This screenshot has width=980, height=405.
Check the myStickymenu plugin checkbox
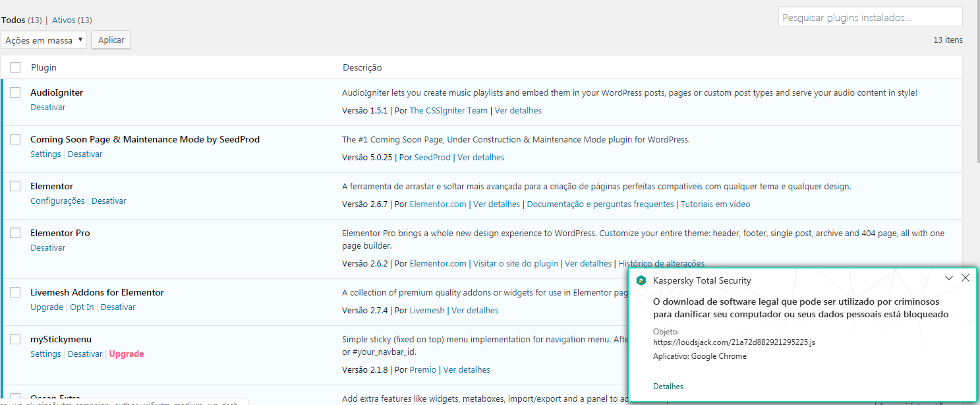15,339
